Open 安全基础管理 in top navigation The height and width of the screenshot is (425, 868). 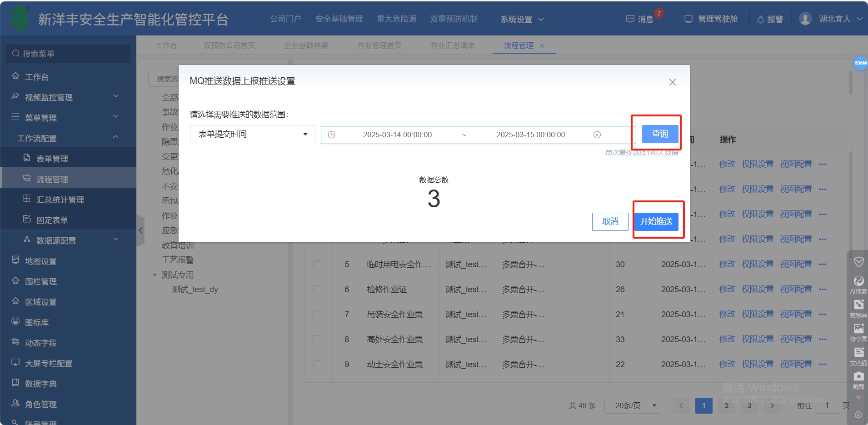pyautogui.click(x=339, y=19)
